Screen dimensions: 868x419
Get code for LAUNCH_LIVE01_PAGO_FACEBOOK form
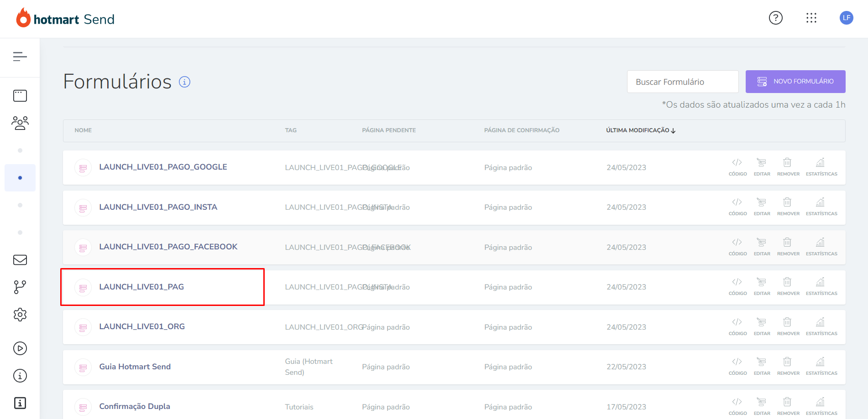[x=737, y=247]
